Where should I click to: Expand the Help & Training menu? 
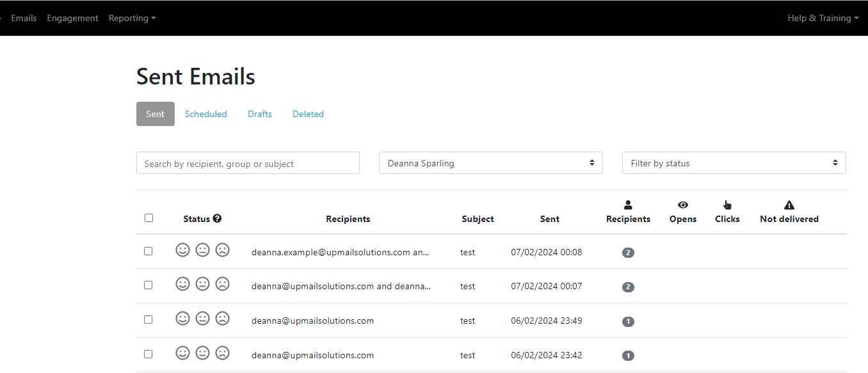click(x=823, y=18)
